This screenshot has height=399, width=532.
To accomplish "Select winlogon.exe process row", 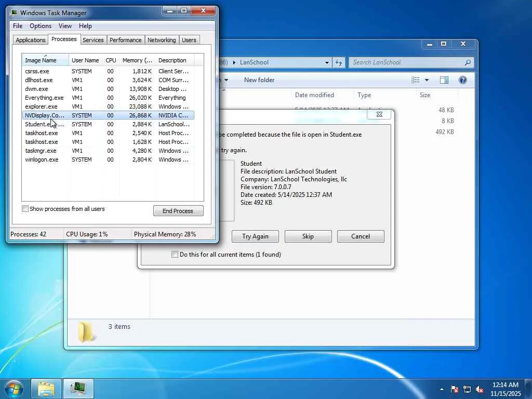I will click(108, 159).
